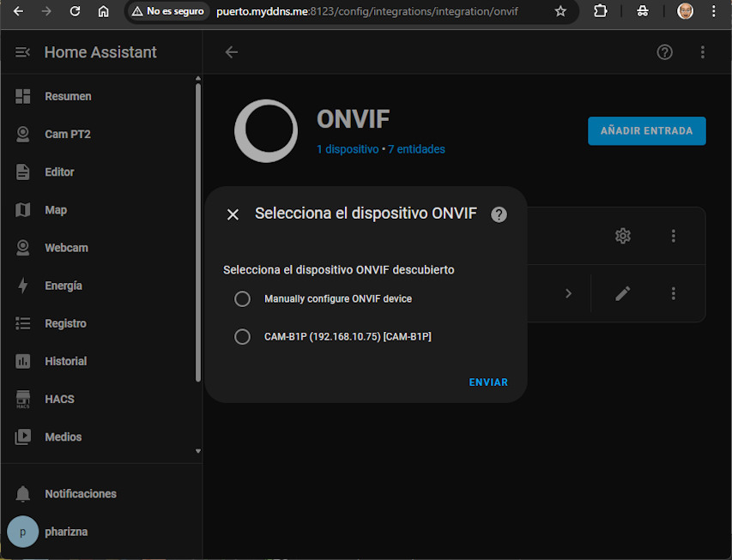Click the No es seguro security indicator

point(168,11)
